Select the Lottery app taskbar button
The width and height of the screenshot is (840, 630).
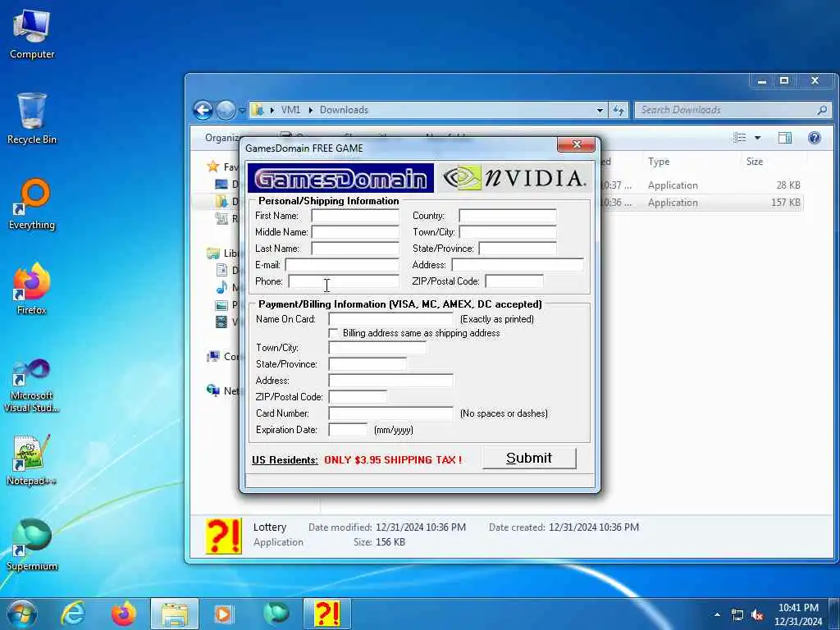pyautogui.click(x=326, y=614)
